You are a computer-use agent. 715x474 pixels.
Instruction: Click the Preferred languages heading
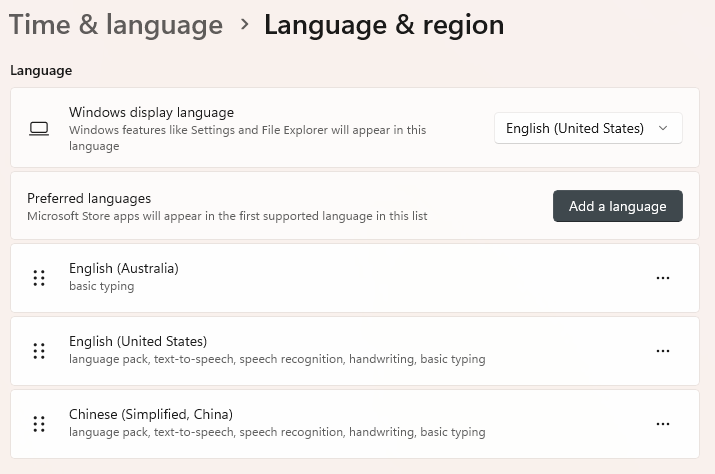click(89, 198)
